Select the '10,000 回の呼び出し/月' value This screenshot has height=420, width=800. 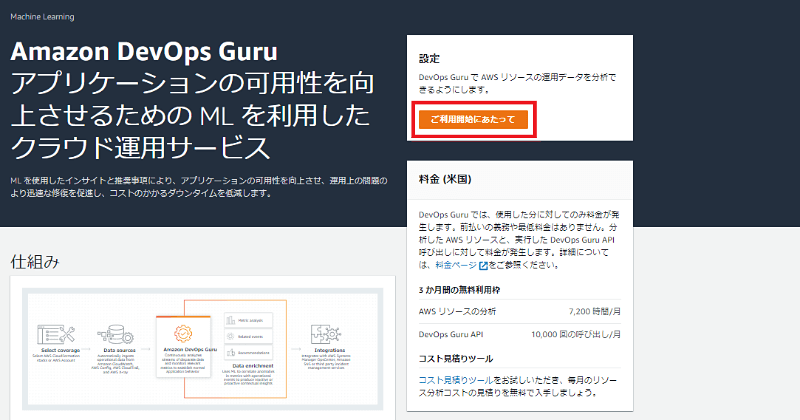pos(576,334)
